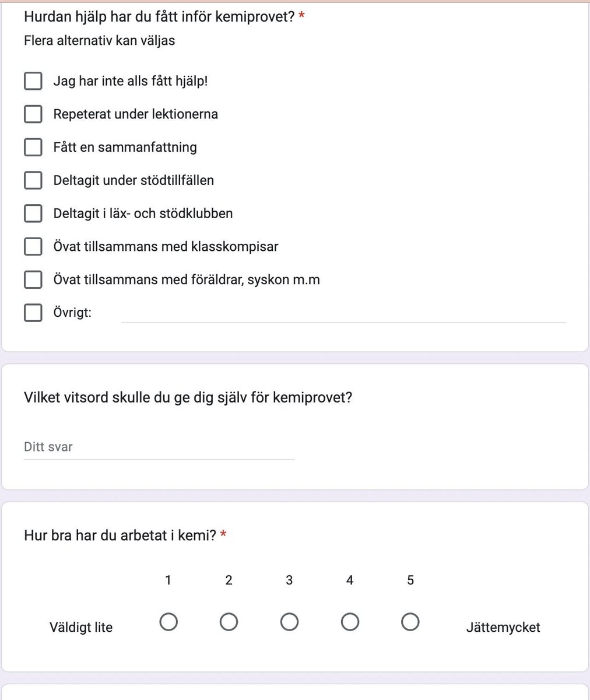The width and height of the screenshot is (590, 700).
Task: Click the 'Repeterat under lektionerna' label text
Action: (x=136, y=114)
